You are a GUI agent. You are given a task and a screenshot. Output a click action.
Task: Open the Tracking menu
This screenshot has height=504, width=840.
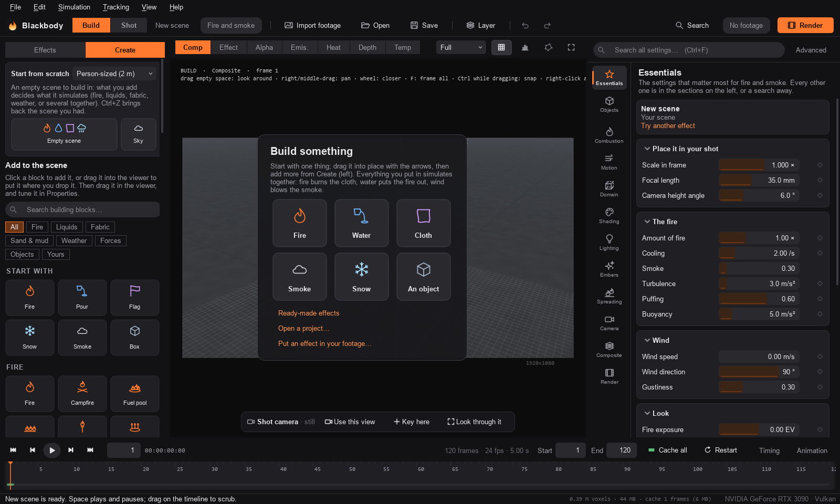pyautogui.click(x=116, y=7)
